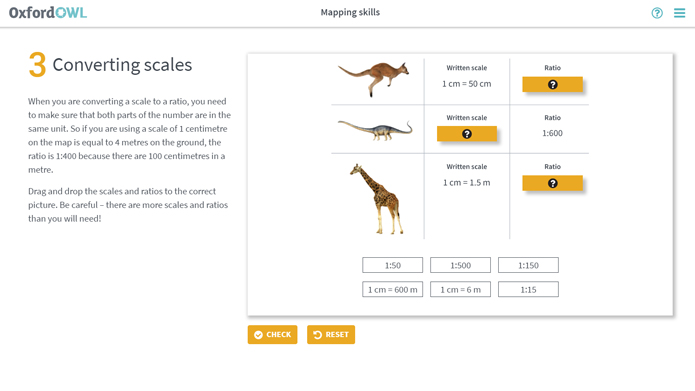Screen dimensions: 695x391
Task: Pick the 1:50 ratio tile
Action: [392, 265]
